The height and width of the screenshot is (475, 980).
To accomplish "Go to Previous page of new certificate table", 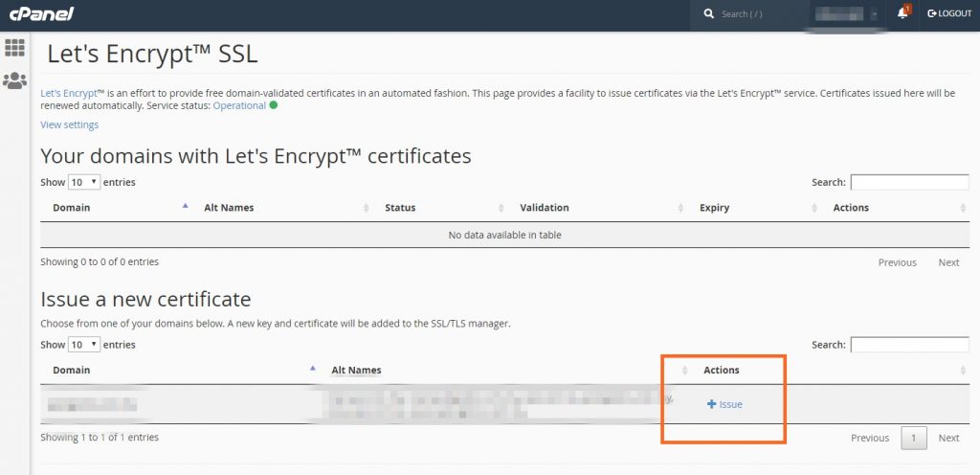I will click(x=870, y=438).
